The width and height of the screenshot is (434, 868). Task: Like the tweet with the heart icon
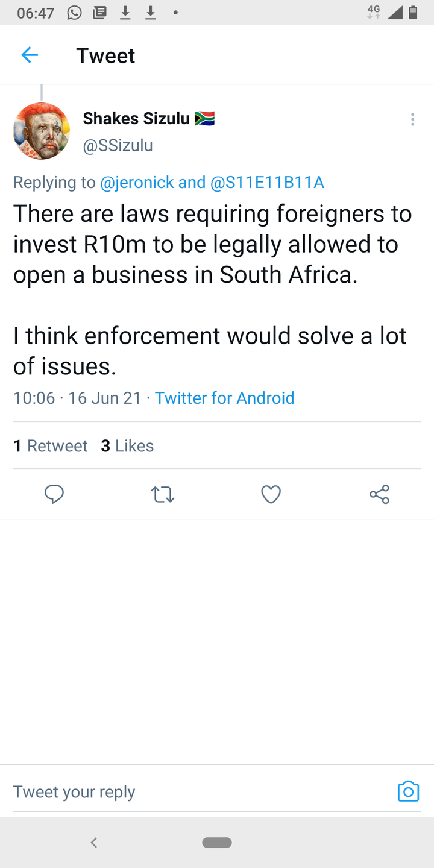(x=271, y=495)
